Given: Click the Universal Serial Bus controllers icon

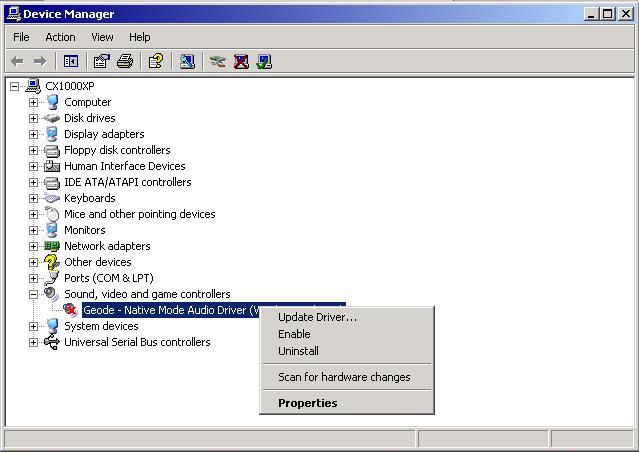Looking at the screenshot, I should pos(52,342).
